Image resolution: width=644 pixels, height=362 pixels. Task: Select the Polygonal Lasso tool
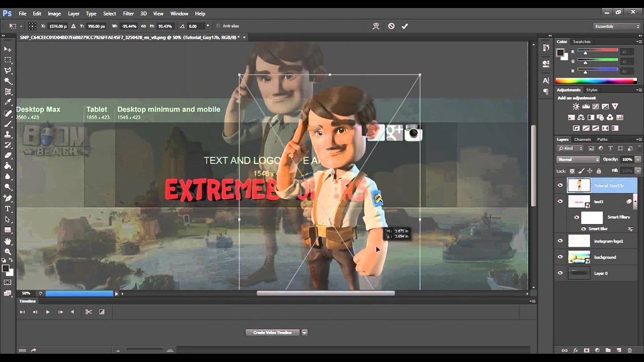click(8, 70)
